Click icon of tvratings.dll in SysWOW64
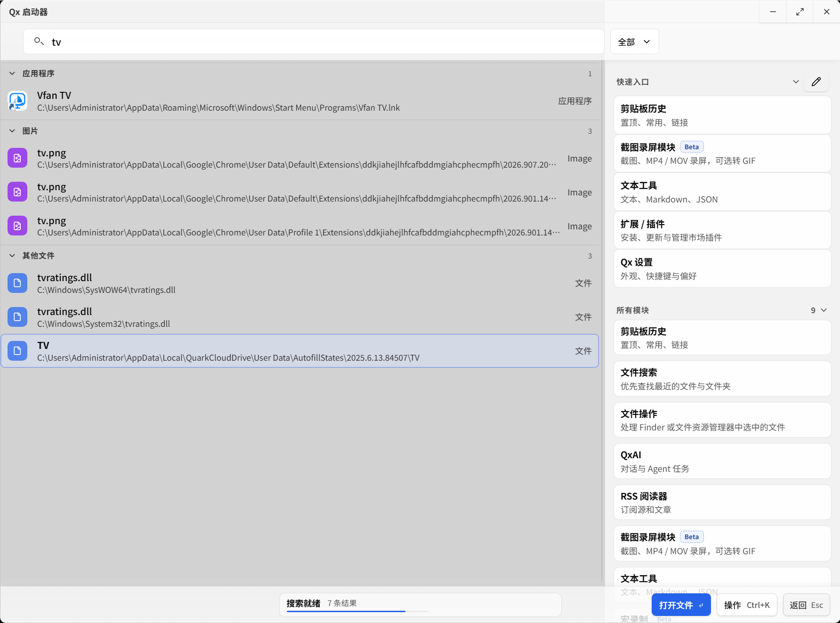Image resolution: width=840 pixels, height=623 pixels. click(17, 283)
